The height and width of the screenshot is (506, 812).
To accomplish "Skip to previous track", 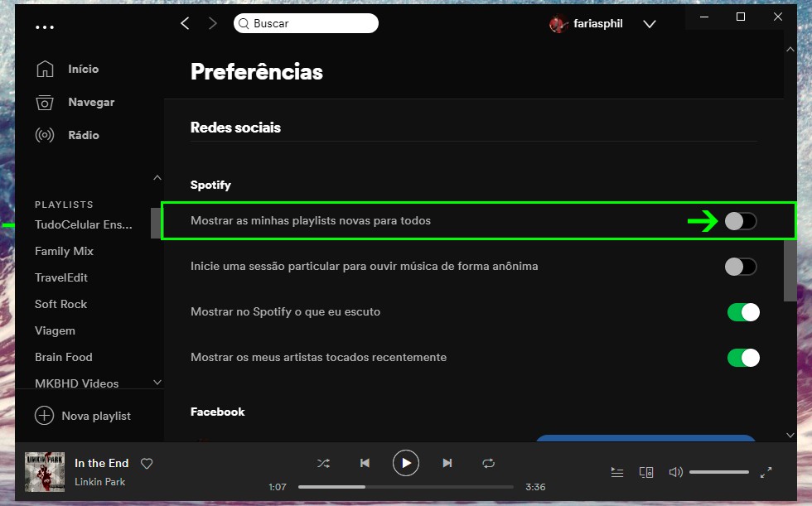I will (365, 463).
